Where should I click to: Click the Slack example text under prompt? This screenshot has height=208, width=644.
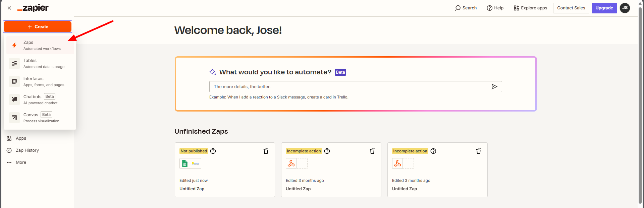(x=279, y=97)
